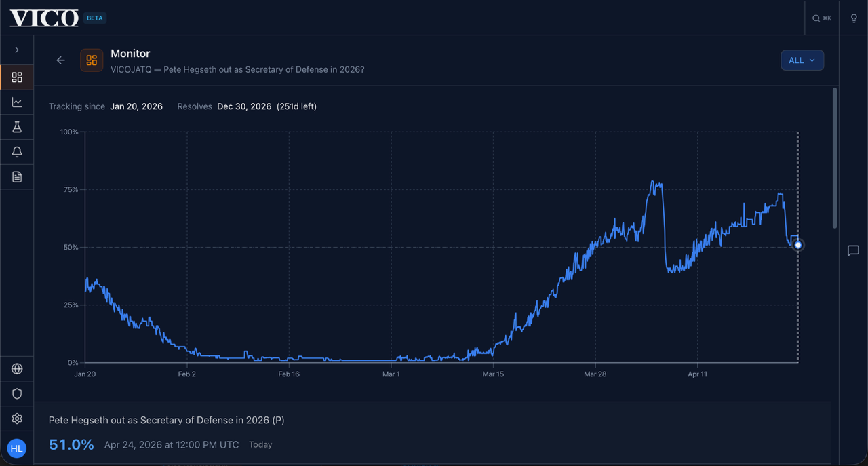Screen dimensions: 868x466
Task: Go back with the arrow button
Action: (60, 60)
